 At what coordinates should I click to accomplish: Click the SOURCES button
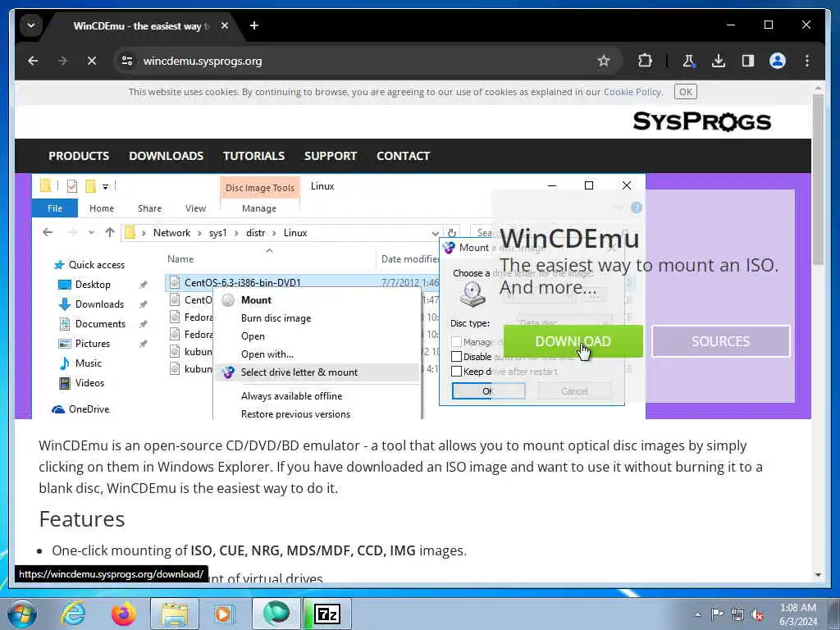click(x=720, y=341)
